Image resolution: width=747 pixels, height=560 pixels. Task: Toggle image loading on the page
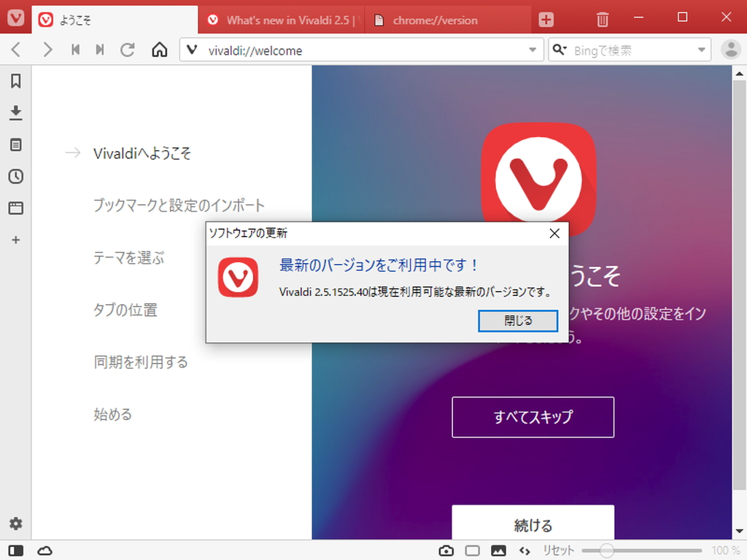[x=499, y=551]
